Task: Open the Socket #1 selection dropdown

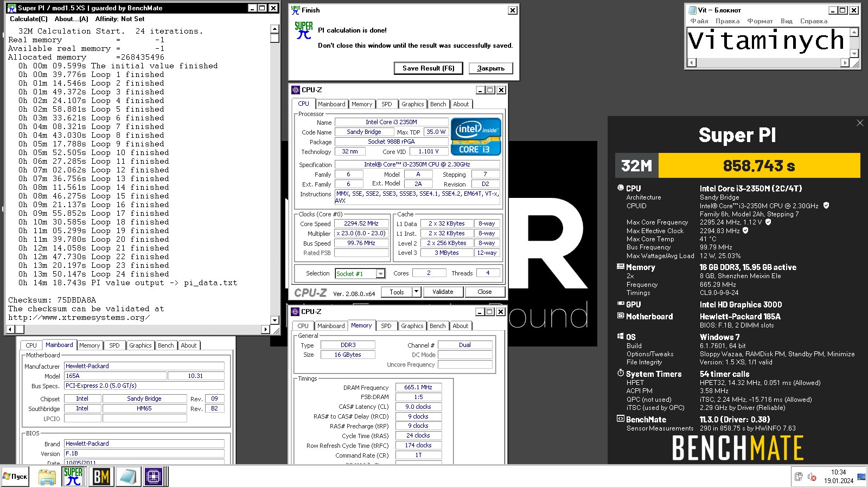Action: [x=380, y=274]
